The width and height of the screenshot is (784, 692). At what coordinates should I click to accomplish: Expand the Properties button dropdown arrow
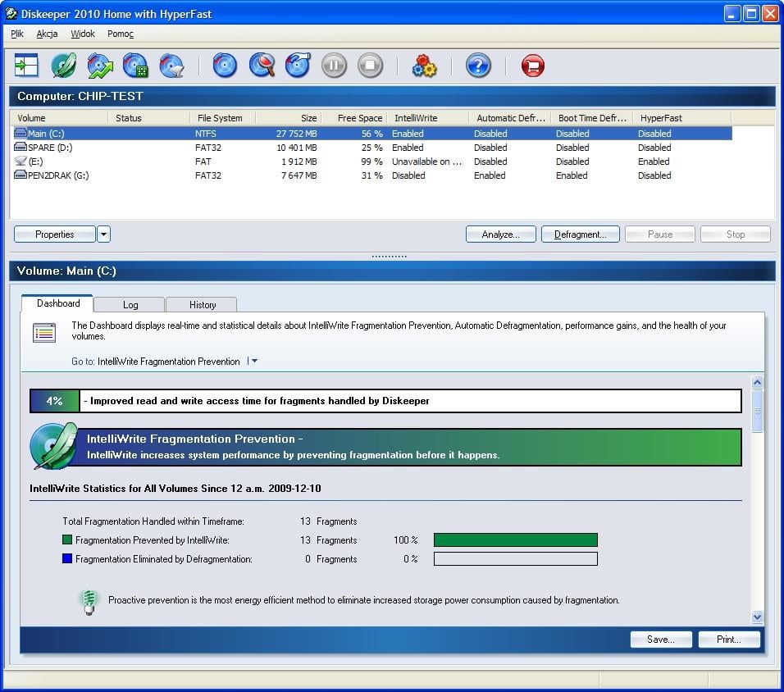pyautogui.click(x=103, y=234)
